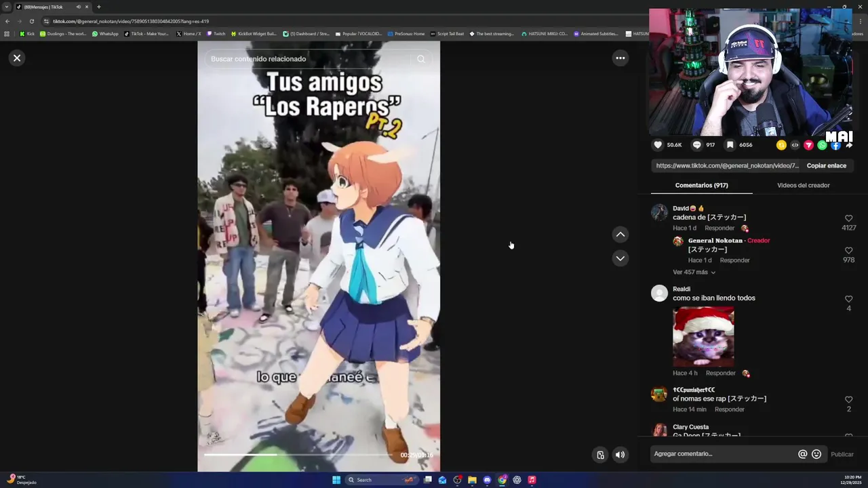Open Clary Cuesta's profile name

pyautogui.click(x=690, y=427)
